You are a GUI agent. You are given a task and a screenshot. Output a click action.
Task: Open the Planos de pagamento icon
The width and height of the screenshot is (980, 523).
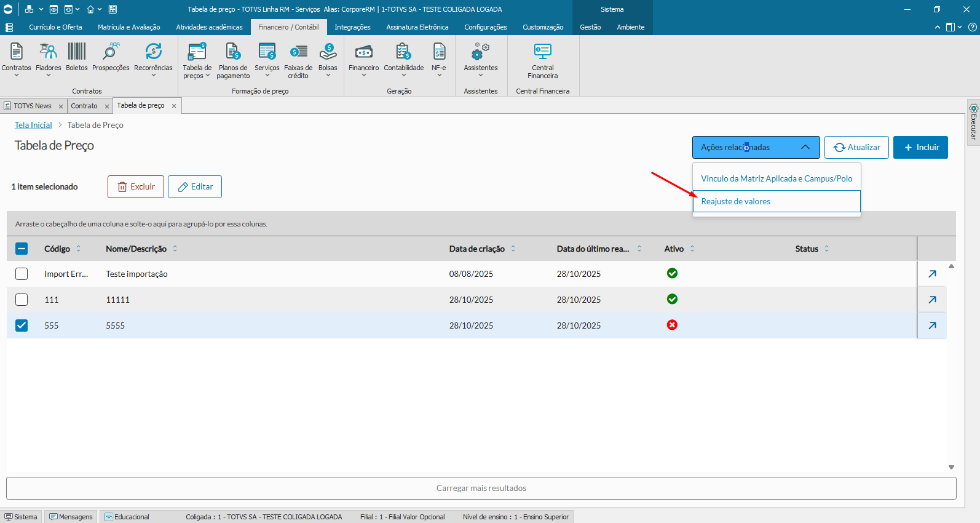(233, 52)
